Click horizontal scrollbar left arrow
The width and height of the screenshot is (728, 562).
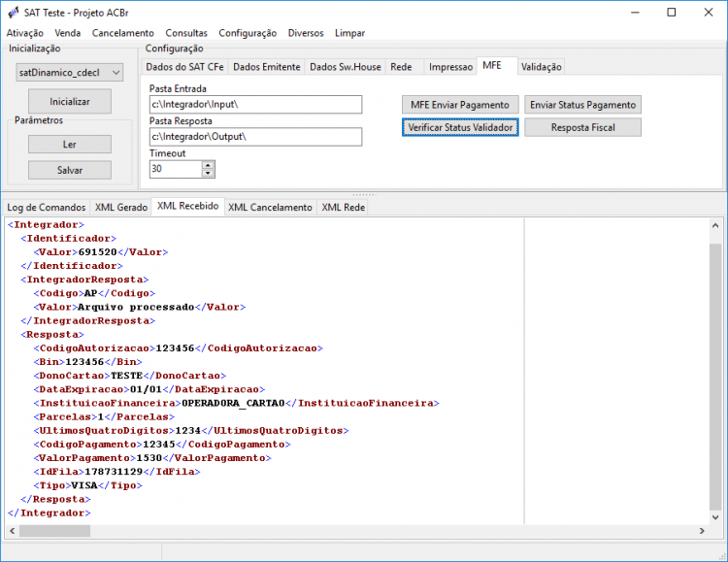[12, 531]
